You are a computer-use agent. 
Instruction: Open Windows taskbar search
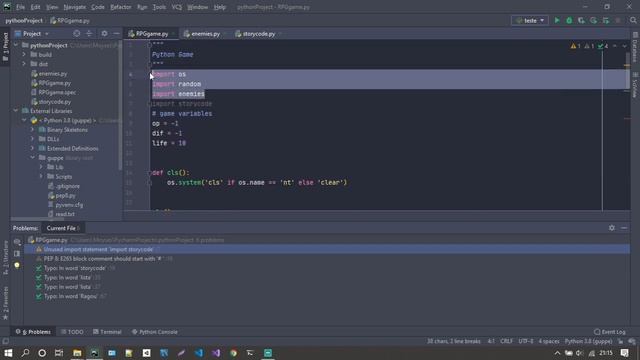click(25, 353)
